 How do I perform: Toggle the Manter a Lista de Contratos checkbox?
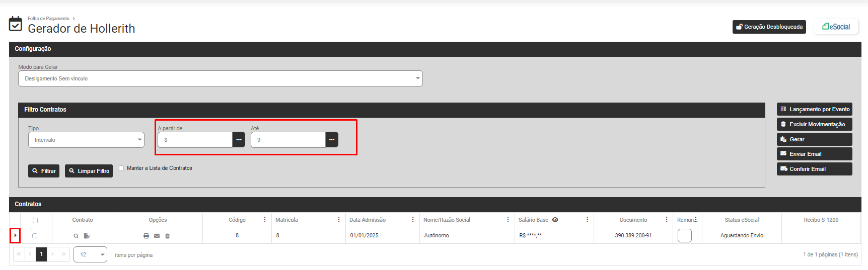pyautogui.click(x=121, y=168)
